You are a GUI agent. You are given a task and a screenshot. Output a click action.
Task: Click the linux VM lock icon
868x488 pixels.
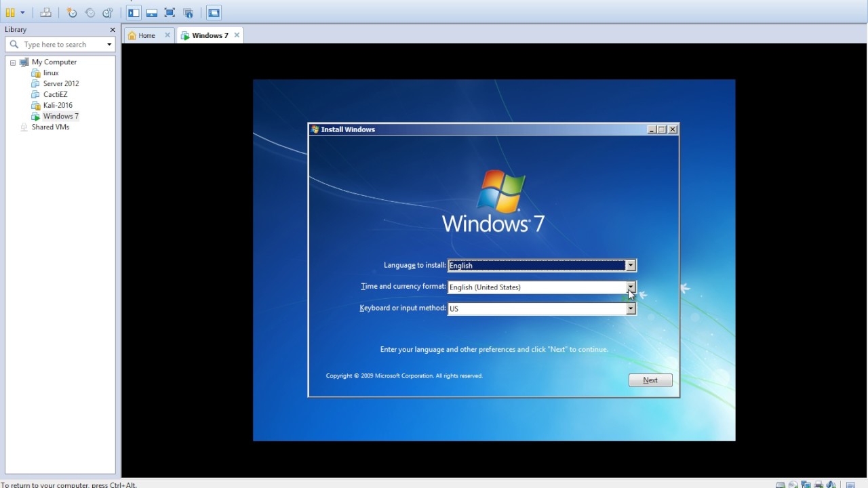tap(36, 73)
